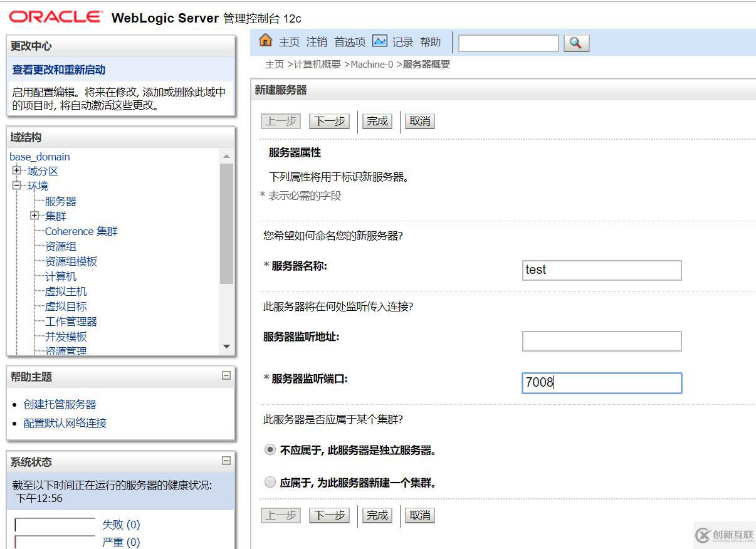Click the bottom 取消 button
Viewport: 756px width, 549px height.
[420, 515]
